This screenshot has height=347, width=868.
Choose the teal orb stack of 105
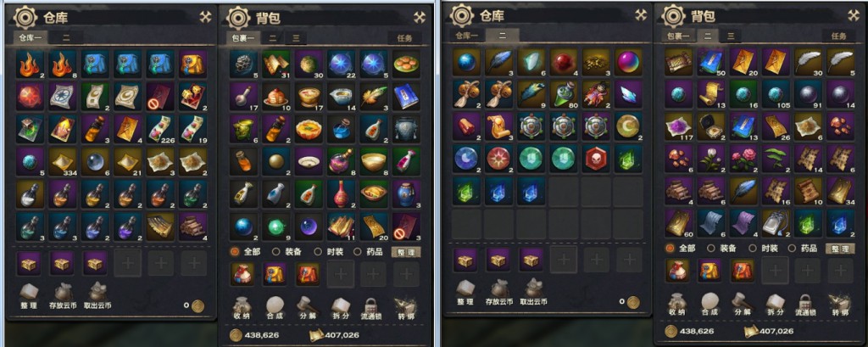(x=776, y=93)
